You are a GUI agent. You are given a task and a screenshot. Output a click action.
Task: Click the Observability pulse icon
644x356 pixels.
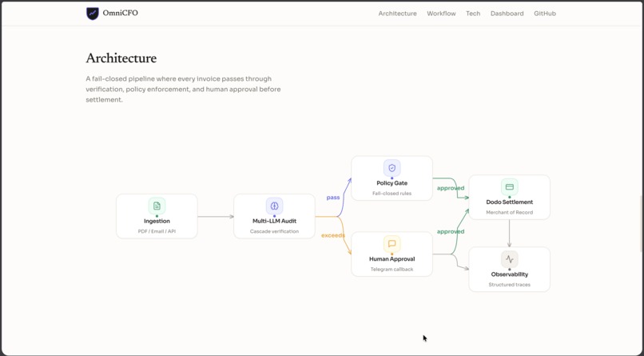pyautogui.click(x=509, y=259)
